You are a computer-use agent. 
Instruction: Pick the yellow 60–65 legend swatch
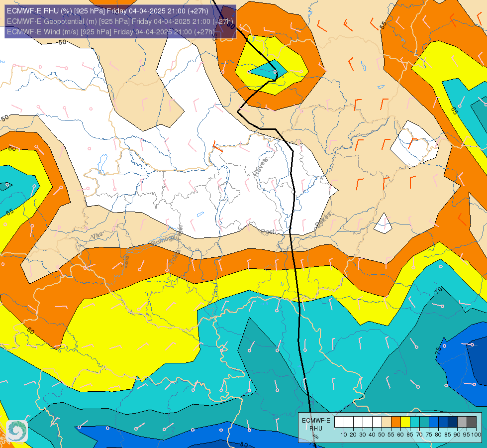tap(405, 422)
